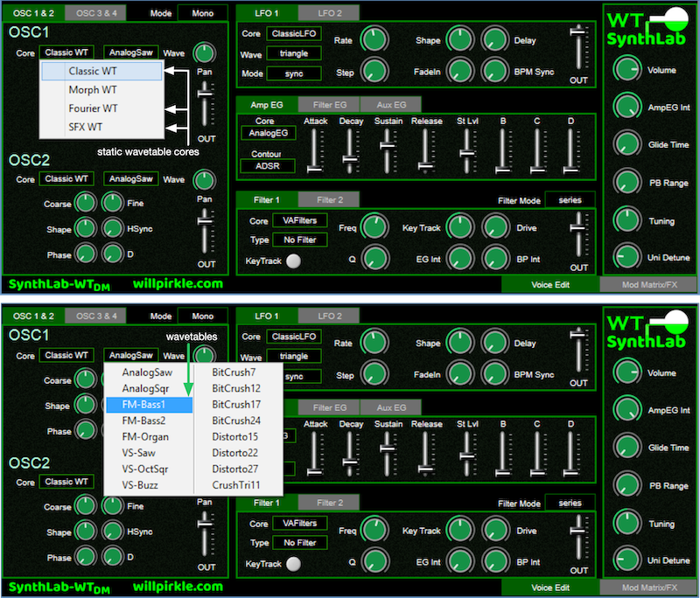Pick the FM-Organ wavetable

(x=149, y=436)
